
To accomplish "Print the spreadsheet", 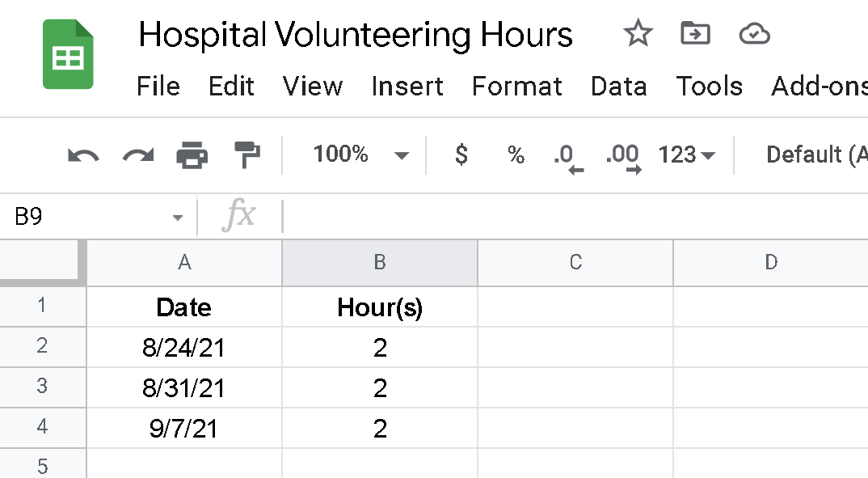I will point(192,154).
